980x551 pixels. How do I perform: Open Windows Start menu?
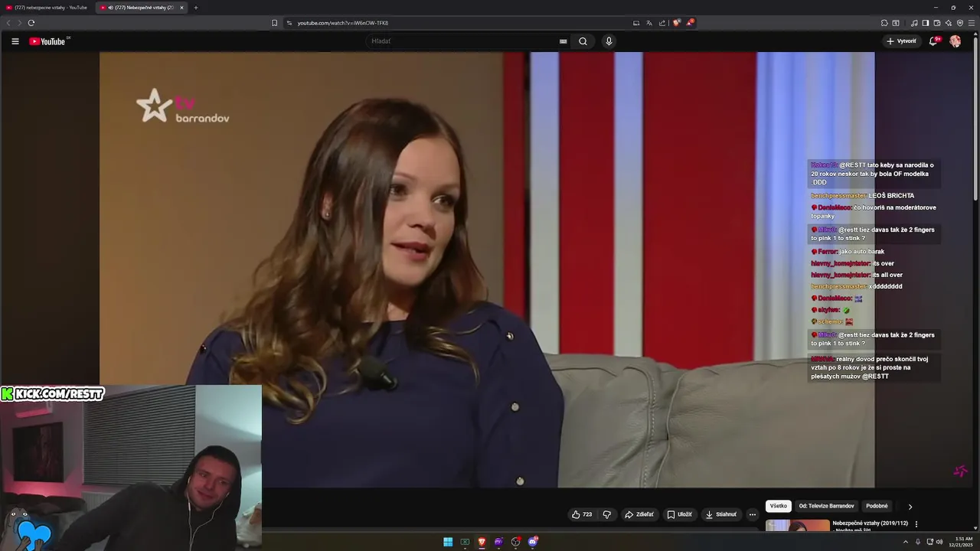click(448, 542)
